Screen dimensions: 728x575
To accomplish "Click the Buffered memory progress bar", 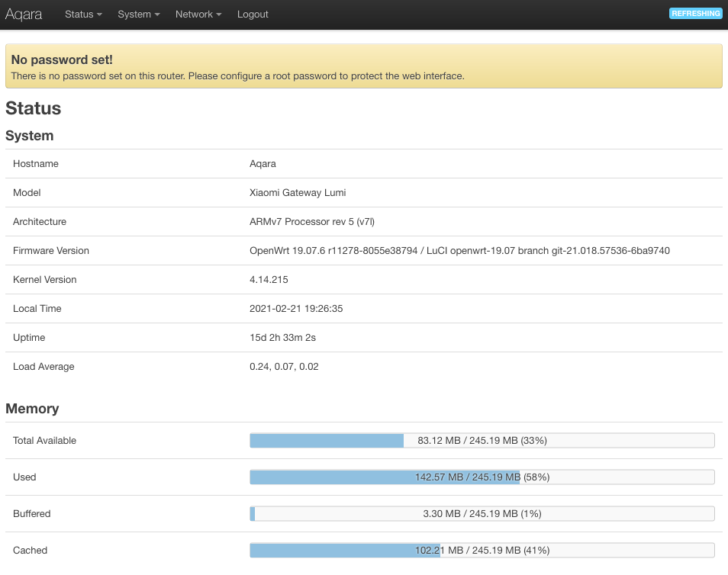I will click(x=482, y=514).
